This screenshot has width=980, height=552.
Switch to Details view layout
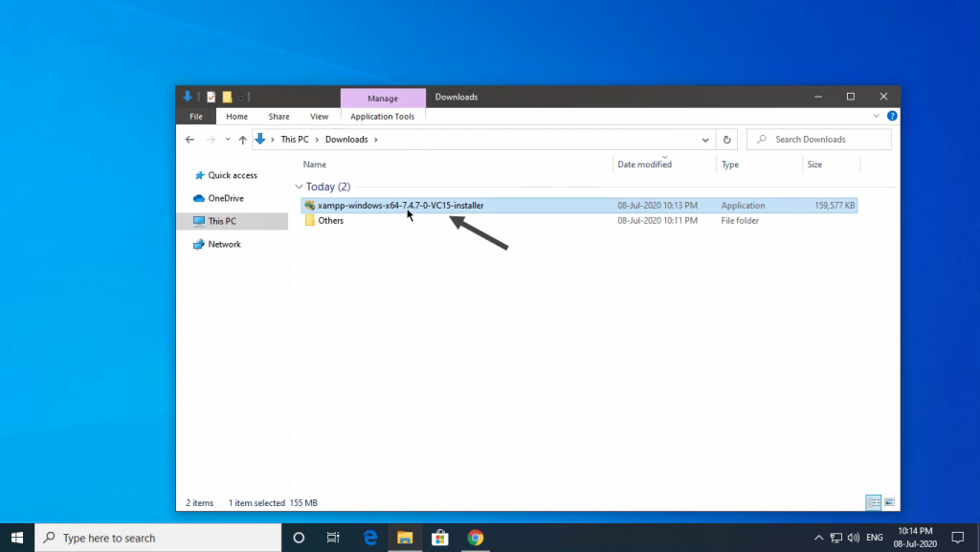(874, 502)
